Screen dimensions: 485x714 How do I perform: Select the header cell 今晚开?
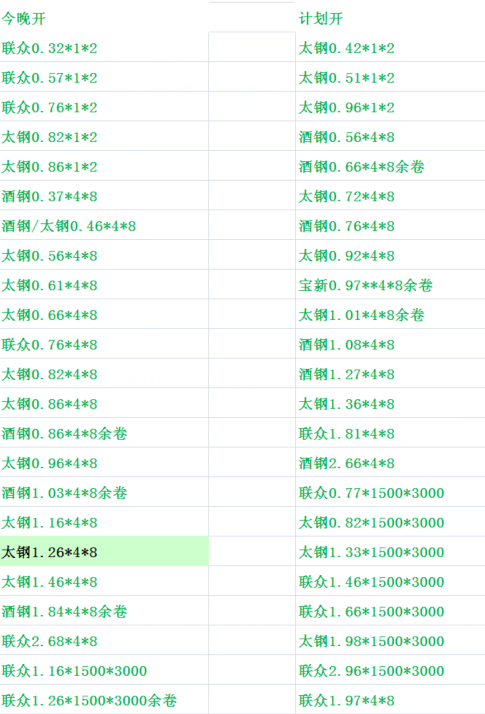click(x=104, y=18)
